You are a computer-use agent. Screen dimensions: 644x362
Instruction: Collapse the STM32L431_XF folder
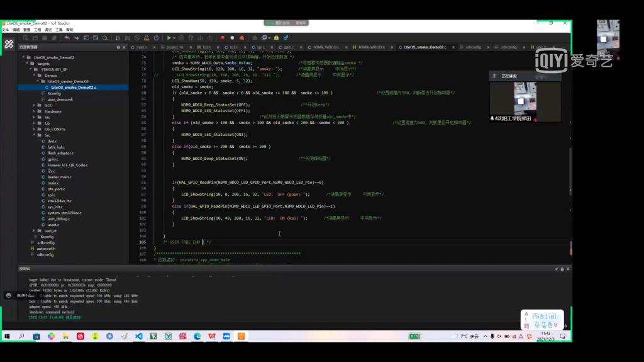click(31, 69)
